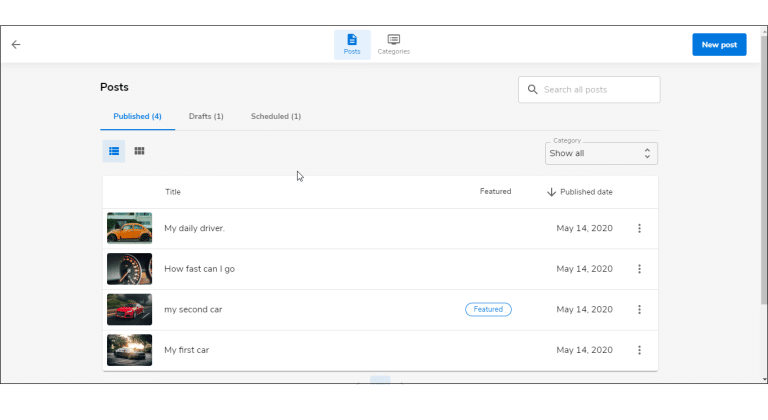
Task: Select the list view icon
Action: click(x=114, y=151)
